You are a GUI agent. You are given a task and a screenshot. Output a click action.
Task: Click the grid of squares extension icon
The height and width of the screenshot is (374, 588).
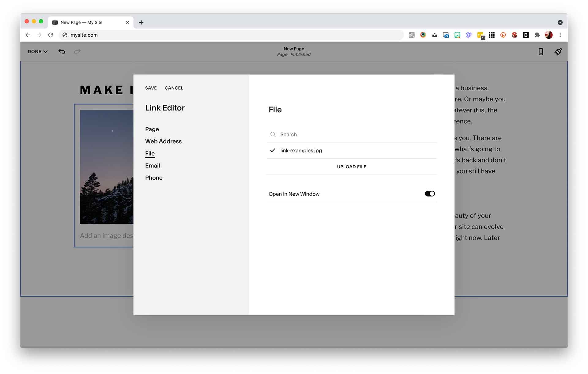pyautogui.click(x=492, y=35)
